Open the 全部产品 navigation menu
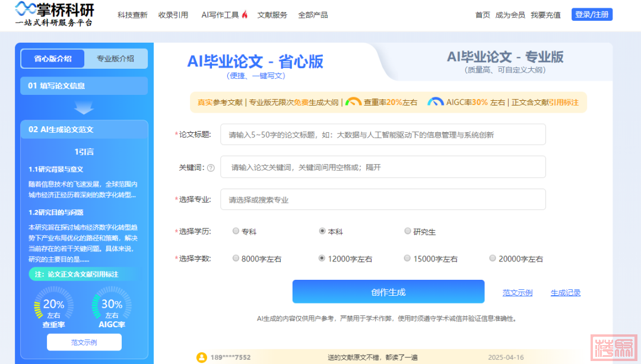 [x=313, y=15]
